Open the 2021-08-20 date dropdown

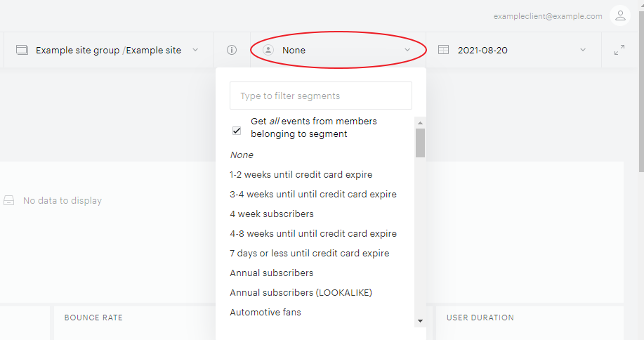[583, 50]
